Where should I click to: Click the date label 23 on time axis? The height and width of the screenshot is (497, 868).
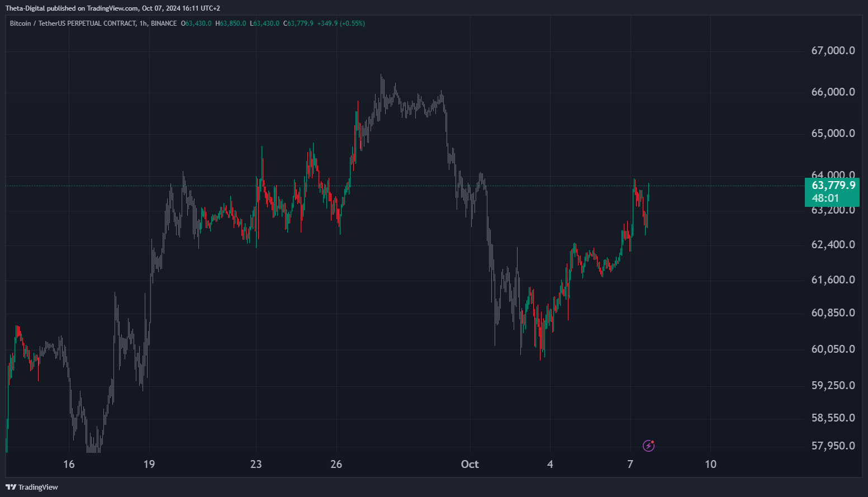click(256, 465)
